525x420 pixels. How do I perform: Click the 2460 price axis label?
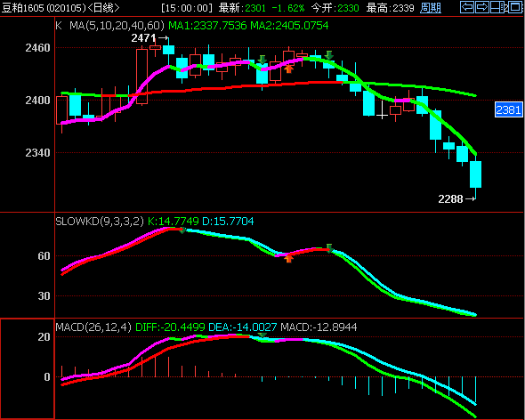coord(37,47)
